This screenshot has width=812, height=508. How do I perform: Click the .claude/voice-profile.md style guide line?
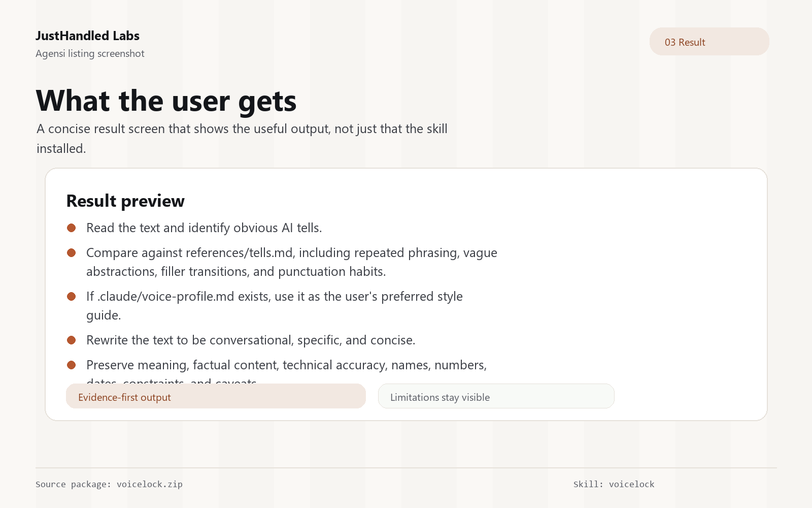tap(275, 306)
